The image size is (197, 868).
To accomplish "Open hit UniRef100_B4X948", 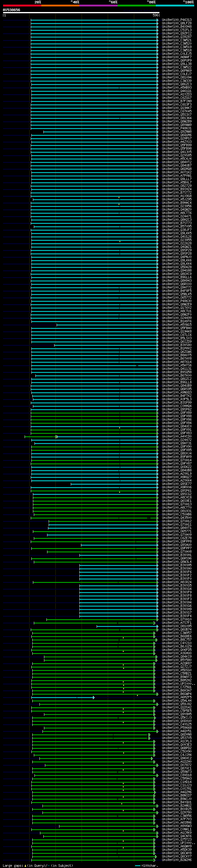I will click(177, 26).
